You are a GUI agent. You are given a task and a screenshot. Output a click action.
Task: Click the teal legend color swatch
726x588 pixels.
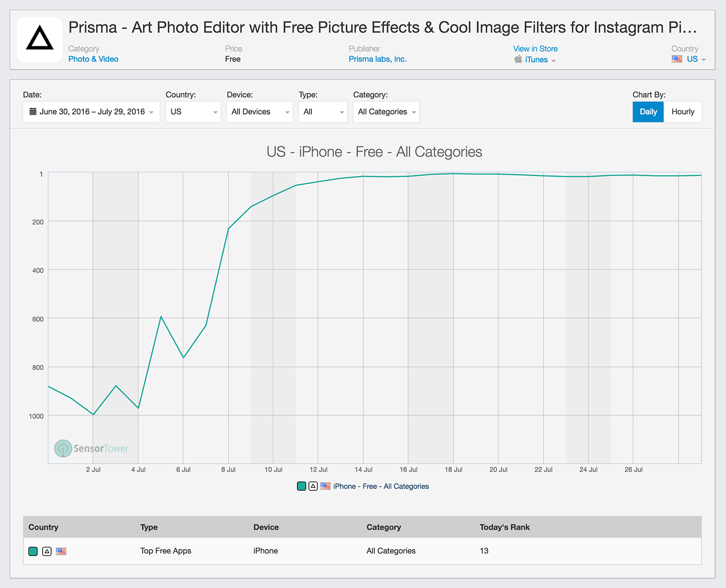(x=301, y=486)
